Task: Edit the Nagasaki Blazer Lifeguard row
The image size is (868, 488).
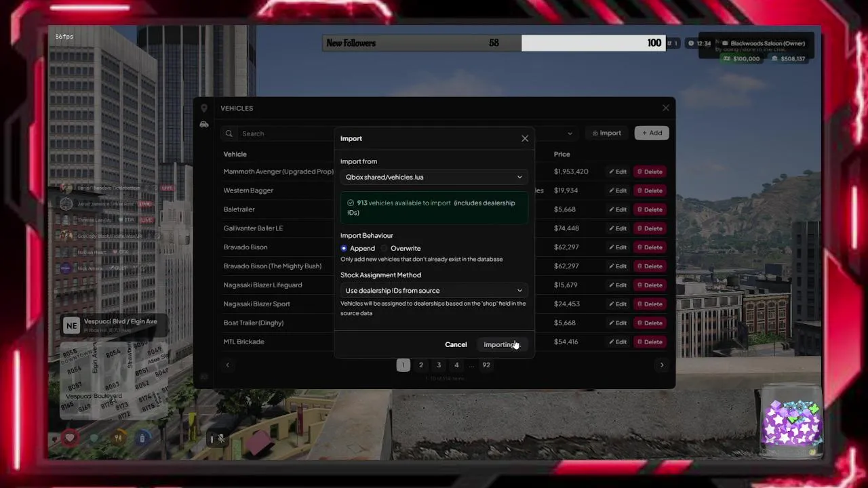Action: [617, 285]
